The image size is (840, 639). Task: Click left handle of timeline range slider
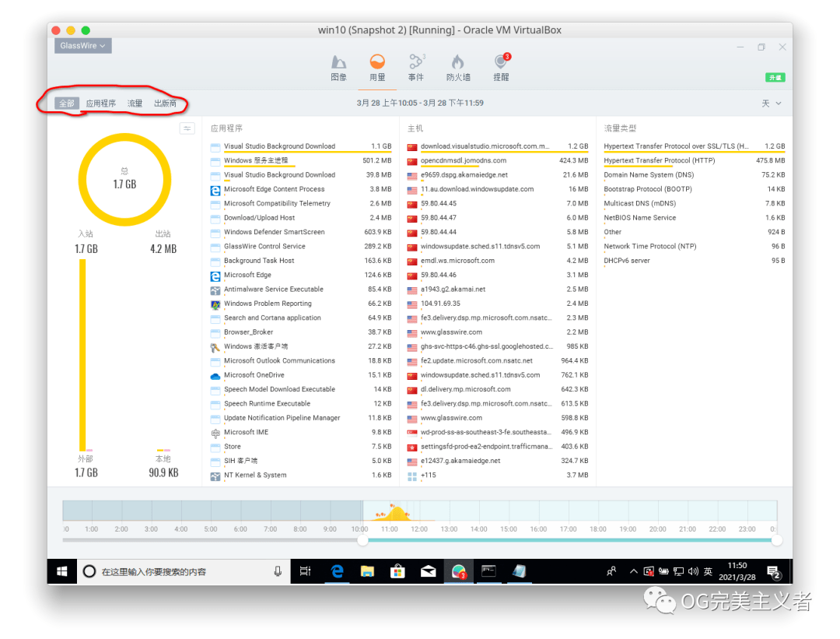362,540
